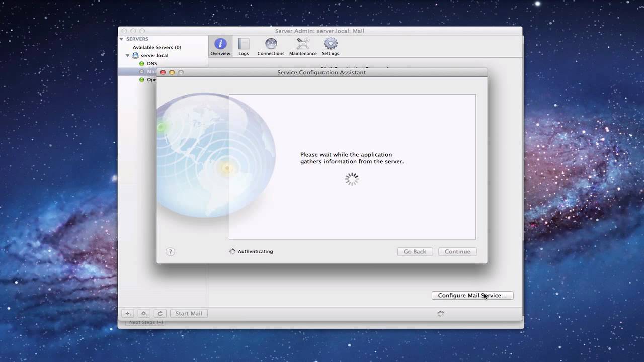Image resolution: width=644 pixels, height=362 pixels.
Task: Click the assistant help question mark button
Action: click(170, 252)
